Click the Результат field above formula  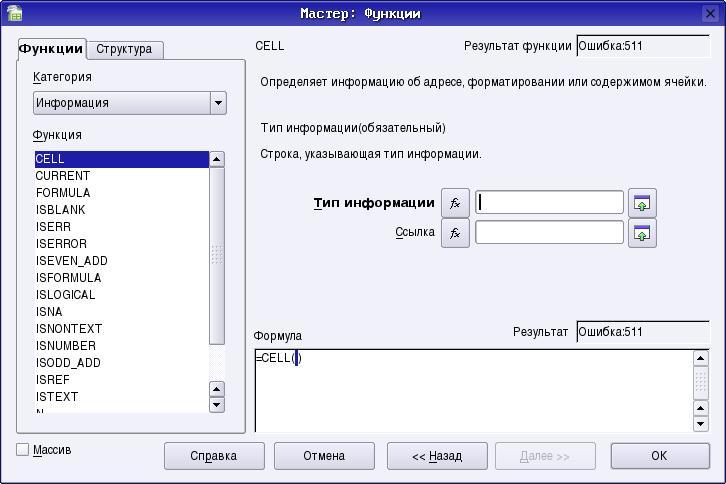[x=643, y=332]
